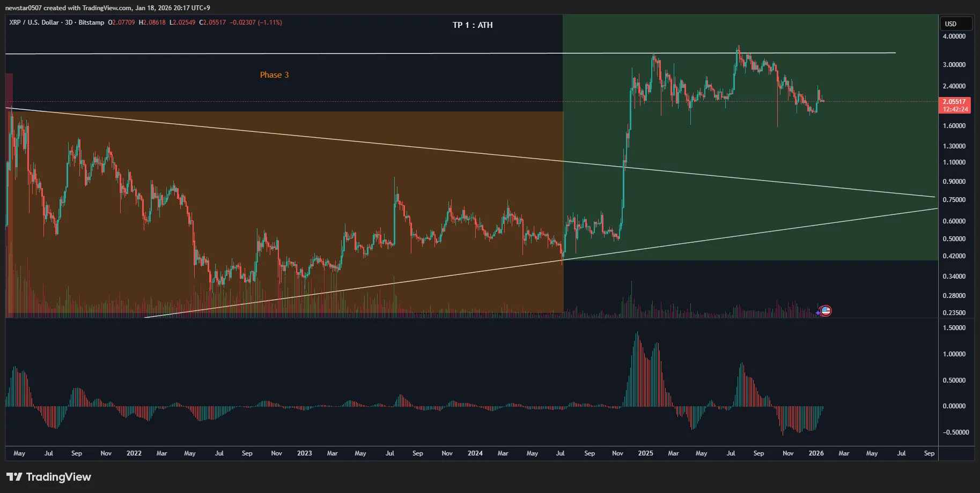The image size is (980, 493).
Task: Click the countdown timer 12:42:24 on the price scale
Action: pos(956,109)
